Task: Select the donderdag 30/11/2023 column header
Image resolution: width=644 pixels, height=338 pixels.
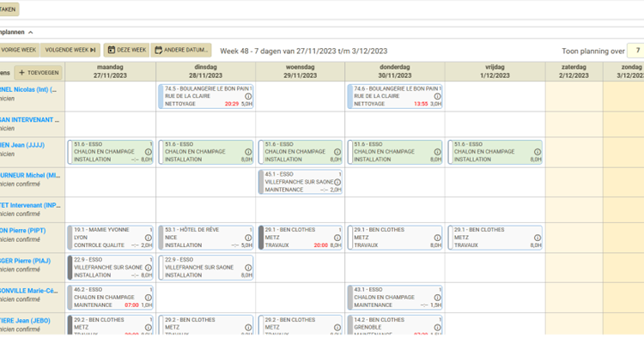Action: pos(395,71)
